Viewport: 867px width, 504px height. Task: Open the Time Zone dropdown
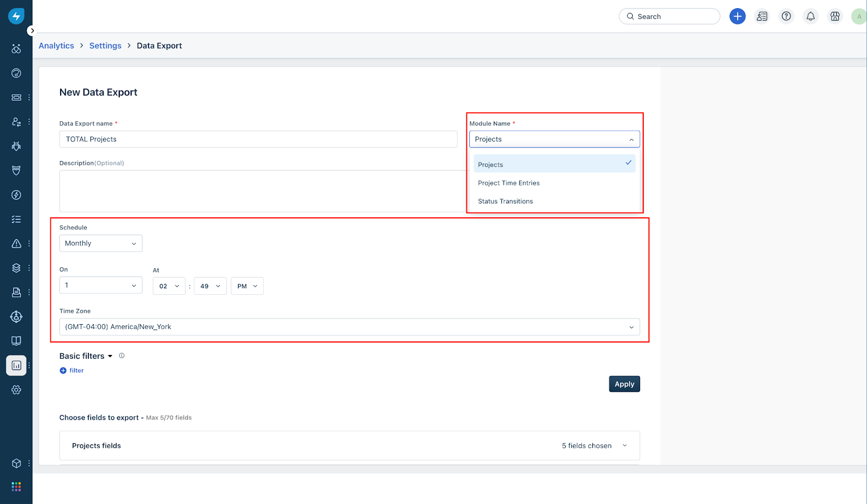click(x=350, y=327)
